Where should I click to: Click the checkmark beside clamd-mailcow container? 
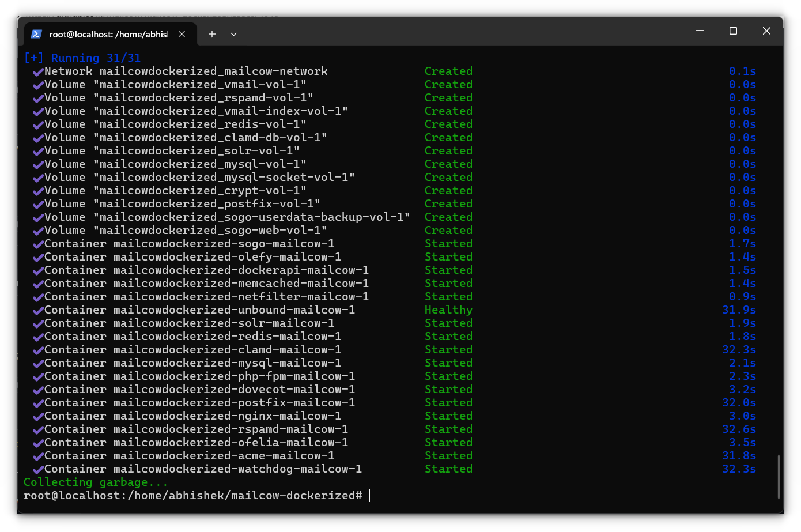(x=37, y=349)
